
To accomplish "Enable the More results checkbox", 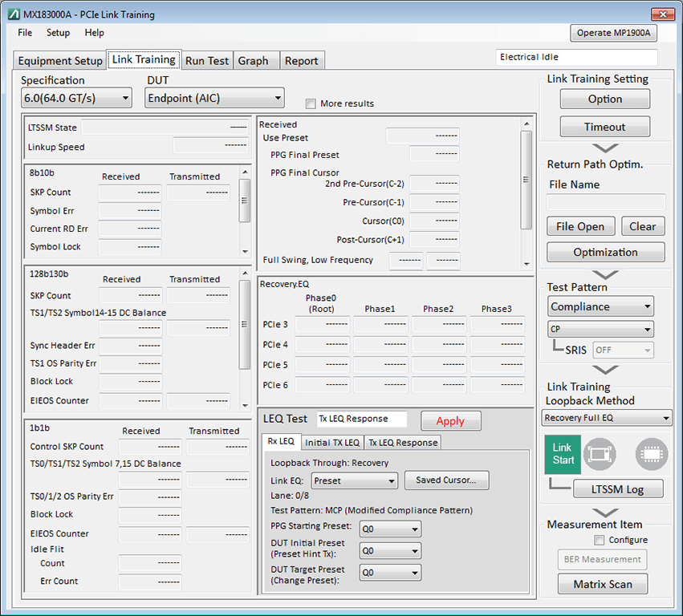I will pyautogui.click(x=311, y=103).
